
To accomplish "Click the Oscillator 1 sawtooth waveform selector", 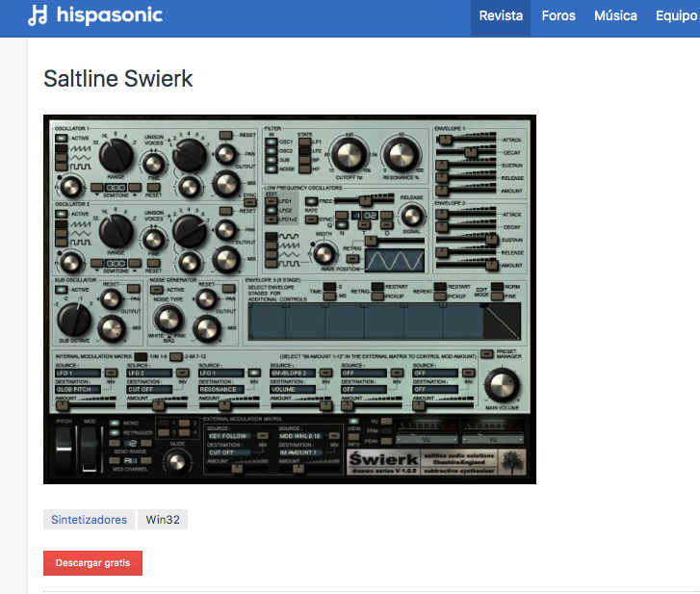I will 62,148.
